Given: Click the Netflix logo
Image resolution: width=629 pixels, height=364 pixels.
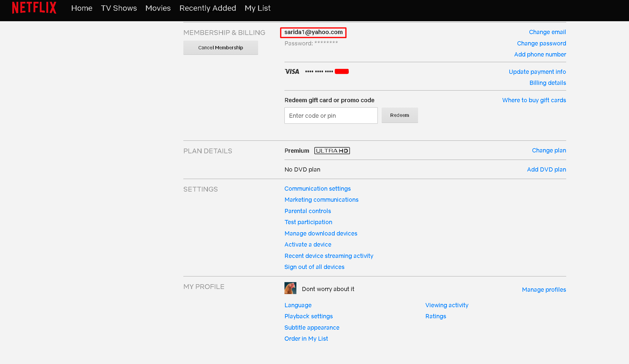Looking at the screenshot, I should (34, 8).
